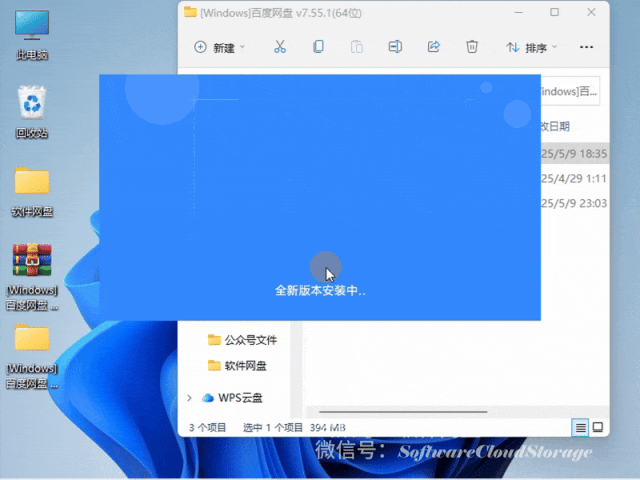Select the row dated 25/5/9 23:03

[575, 203]
